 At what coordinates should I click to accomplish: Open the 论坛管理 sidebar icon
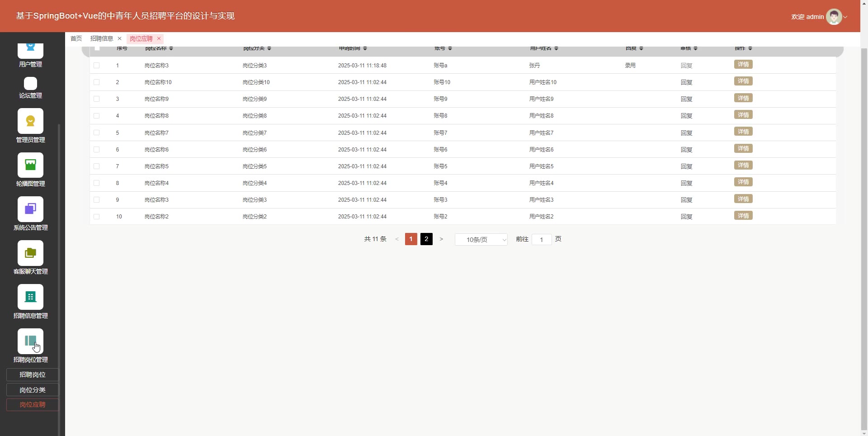pyautogui.click(x=30, y=84)
